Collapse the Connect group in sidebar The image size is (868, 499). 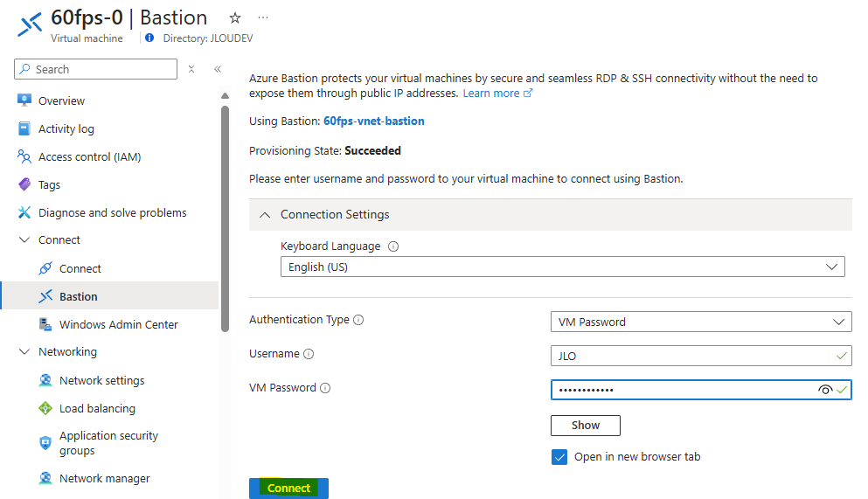[x=24, y=239]
